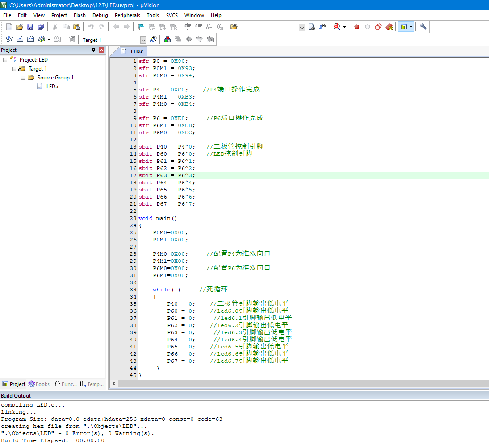Launch the Pack Installer icon
489x448 pixels.
click(210, 39)
